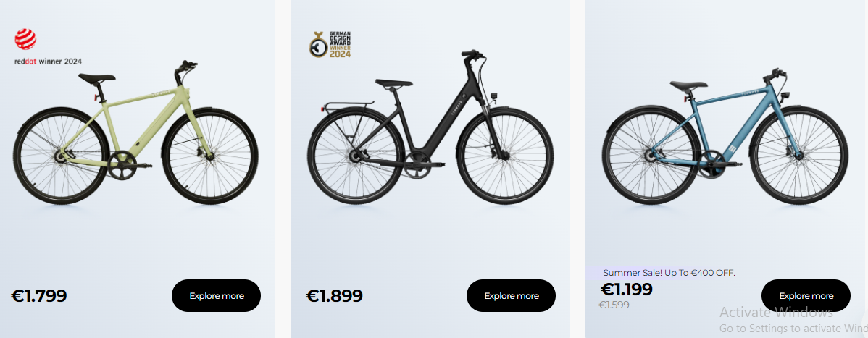Screen dimensions: 868x338
Task: Click the rear rack of black bike
Action: [348, 106]
